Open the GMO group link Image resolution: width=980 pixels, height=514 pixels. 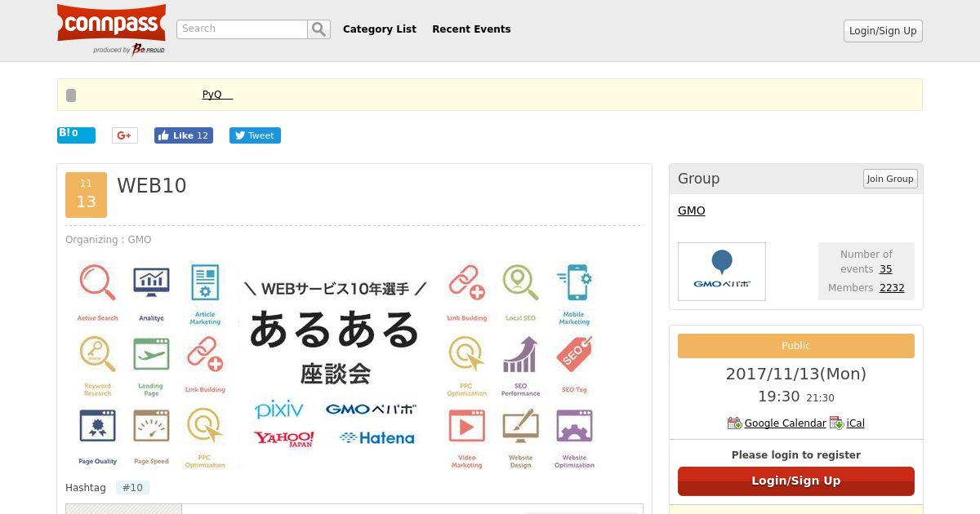(692, 210)
